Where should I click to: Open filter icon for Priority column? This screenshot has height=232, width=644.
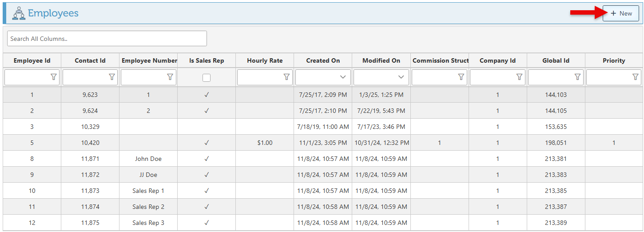pos(636,77)
